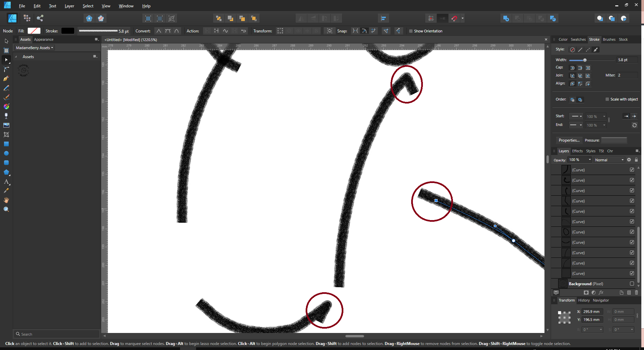This screenshot has width=644, height=350.
Task: Choose brush stroke style in Stroke panel
Action: pos(596,50)
